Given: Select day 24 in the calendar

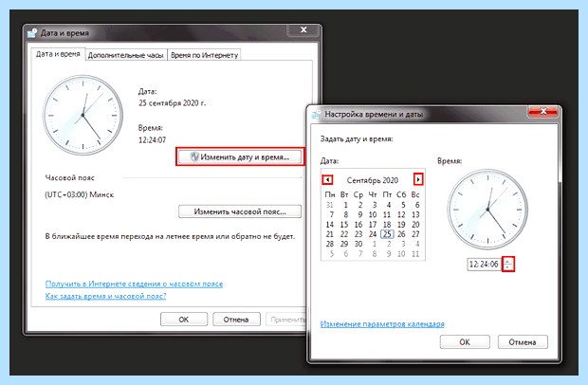Looking at the screenshot, I should coord(373,234).
